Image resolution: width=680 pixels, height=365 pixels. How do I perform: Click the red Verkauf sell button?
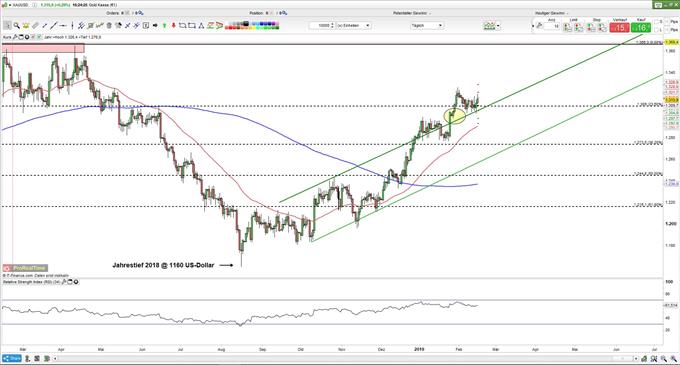pos(619,28)
